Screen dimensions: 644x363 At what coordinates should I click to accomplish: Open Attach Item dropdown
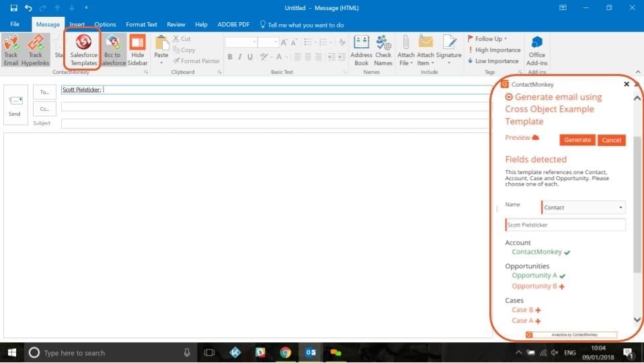[426, 50]
